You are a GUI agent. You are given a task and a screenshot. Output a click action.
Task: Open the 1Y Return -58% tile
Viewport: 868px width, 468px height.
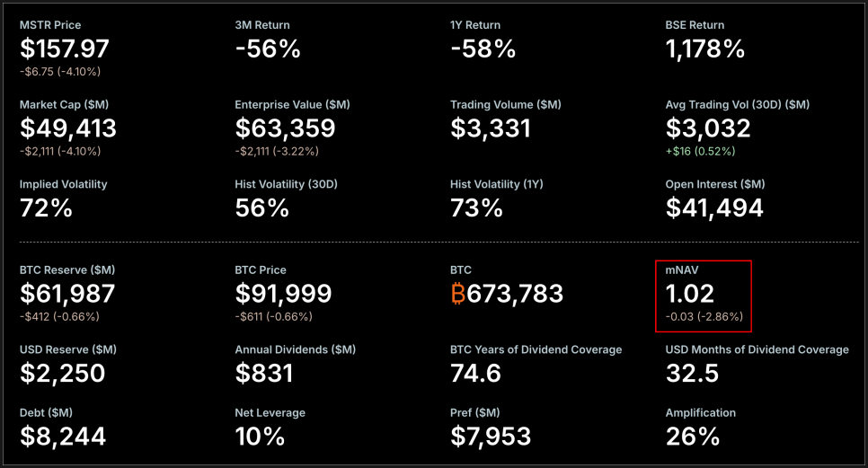[x=483, y=49]
